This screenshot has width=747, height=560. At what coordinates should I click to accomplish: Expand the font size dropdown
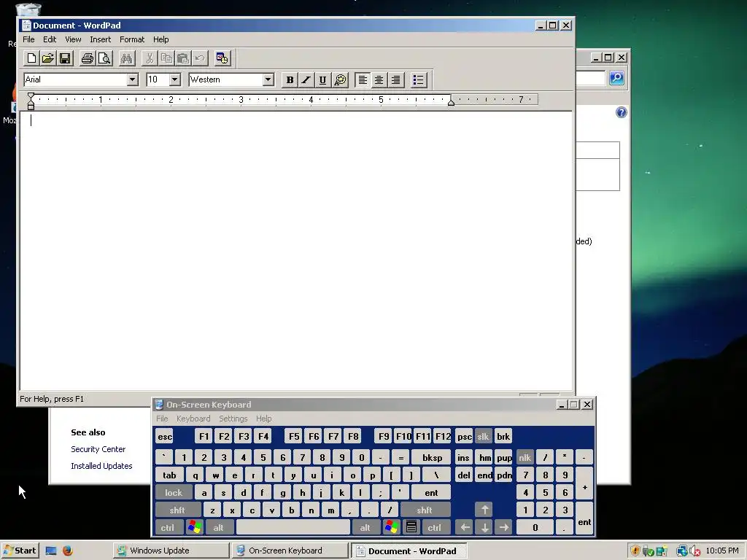[175, 79]
